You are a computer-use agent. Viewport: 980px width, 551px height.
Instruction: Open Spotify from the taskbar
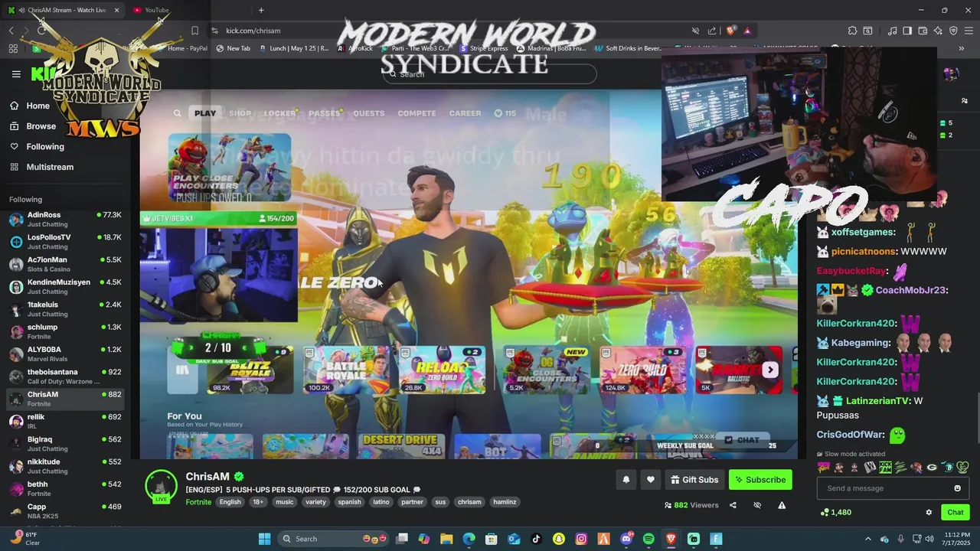click(648, 539)
